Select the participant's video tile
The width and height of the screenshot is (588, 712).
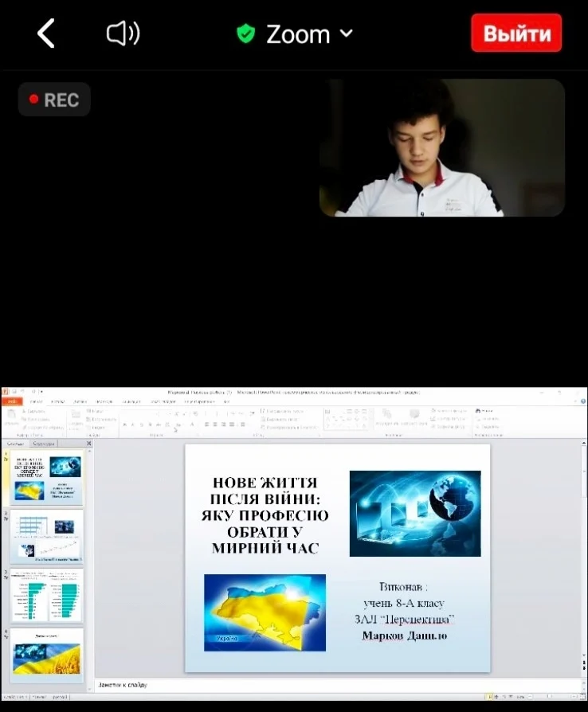pos(441,147)
